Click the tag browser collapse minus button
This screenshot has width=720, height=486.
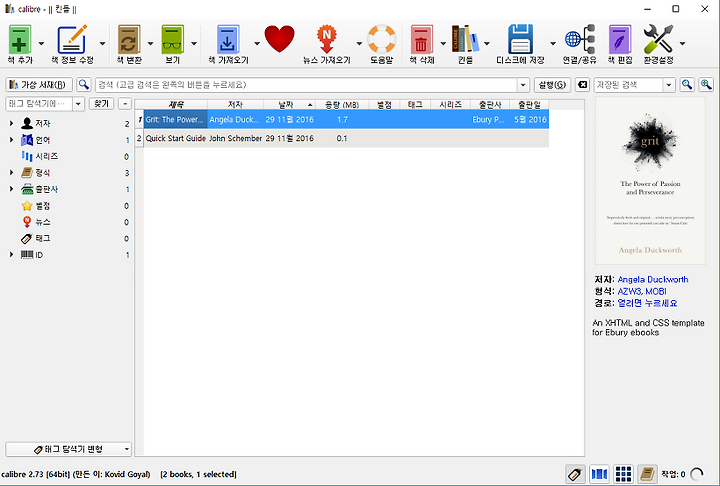(x=124, y=103)
